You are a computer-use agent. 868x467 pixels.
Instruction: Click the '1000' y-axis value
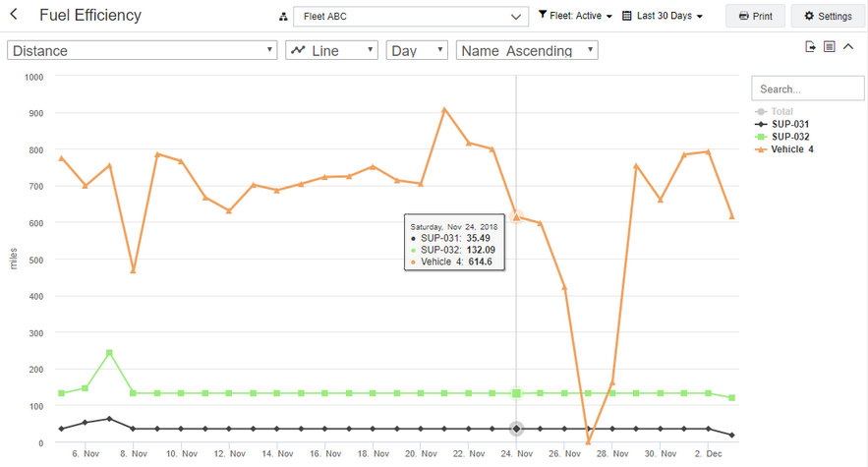[33, 77]
